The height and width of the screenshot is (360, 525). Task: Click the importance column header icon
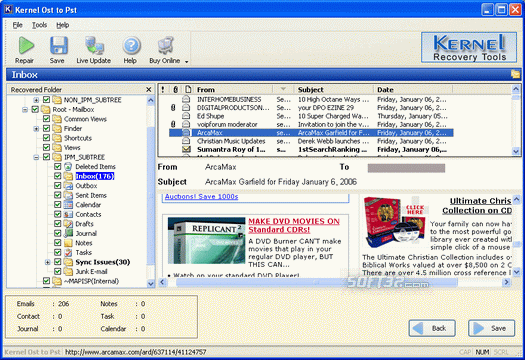[x=163, y=89]
